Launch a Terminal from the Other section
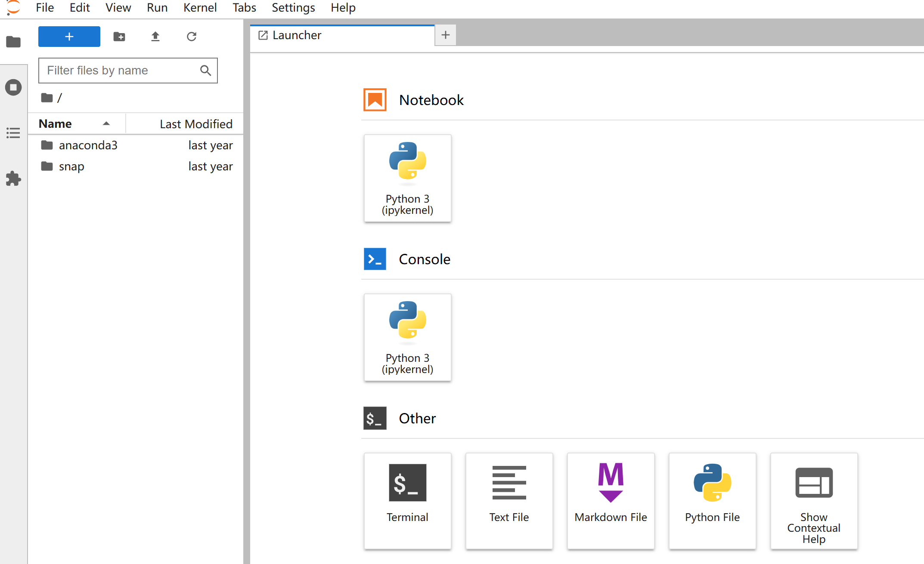The height and width of the screenshot is (564, 924). (x=407, y=501)
